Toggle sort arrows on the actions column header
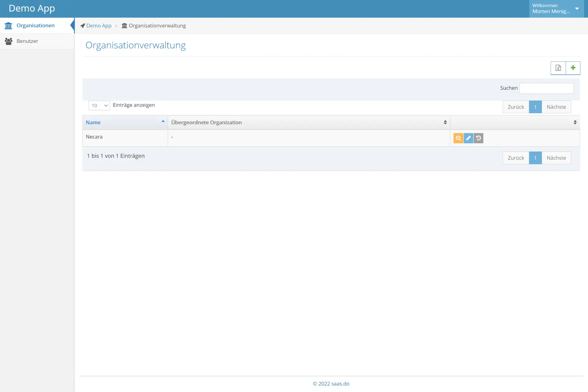588x392 pixels. point(575,123)
